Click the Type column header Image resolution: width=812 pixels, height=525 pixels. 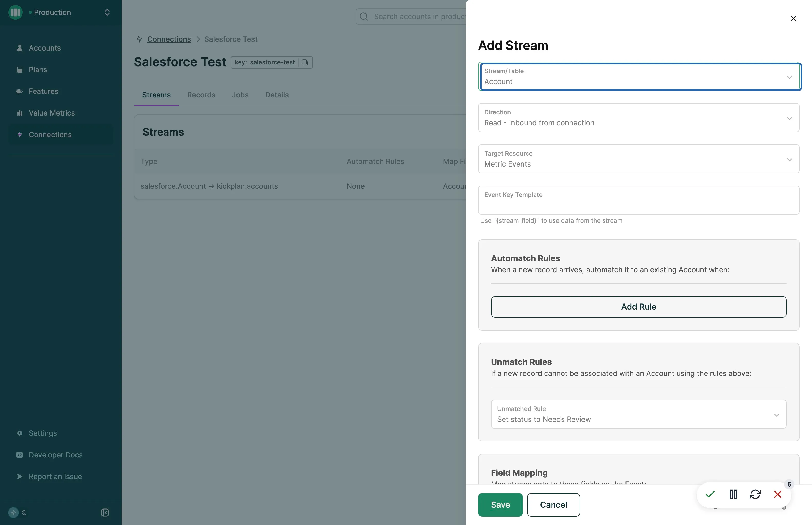coord(149,161)
